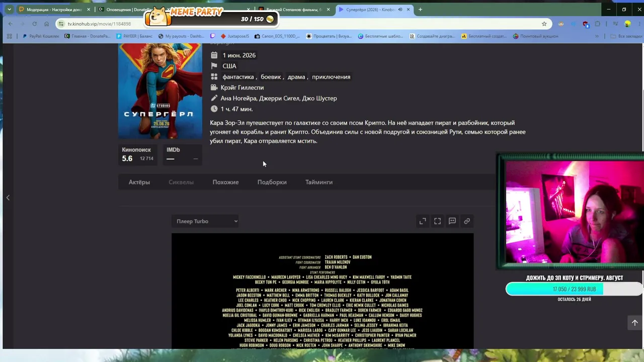Open the My payouts - Dashboard bookmark
This screenshot has width=644, height=362.
[x=181, y=36]
